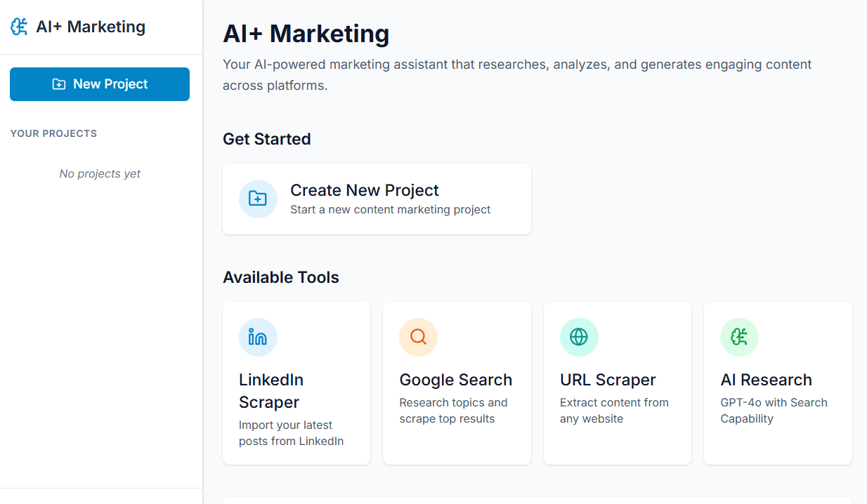
Task: Click the Available Tools section heading
Action: [x=280, y=277]
